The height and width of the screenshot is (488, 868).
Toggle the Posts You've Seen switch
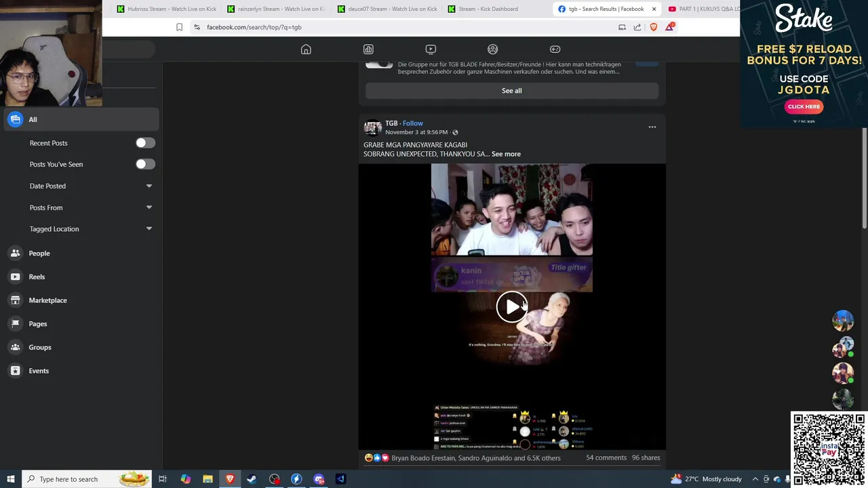pos(145,164)
